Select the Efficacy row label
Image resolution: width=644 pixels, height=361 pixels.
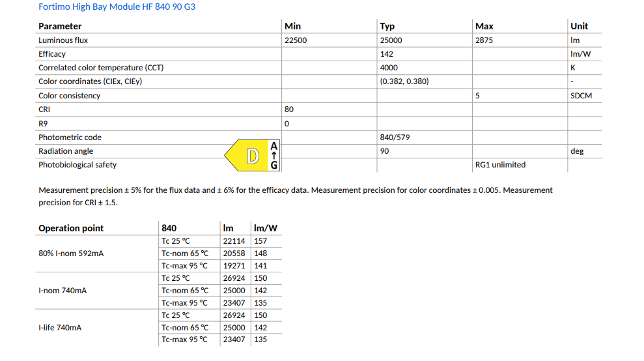(x=52, y=54)
